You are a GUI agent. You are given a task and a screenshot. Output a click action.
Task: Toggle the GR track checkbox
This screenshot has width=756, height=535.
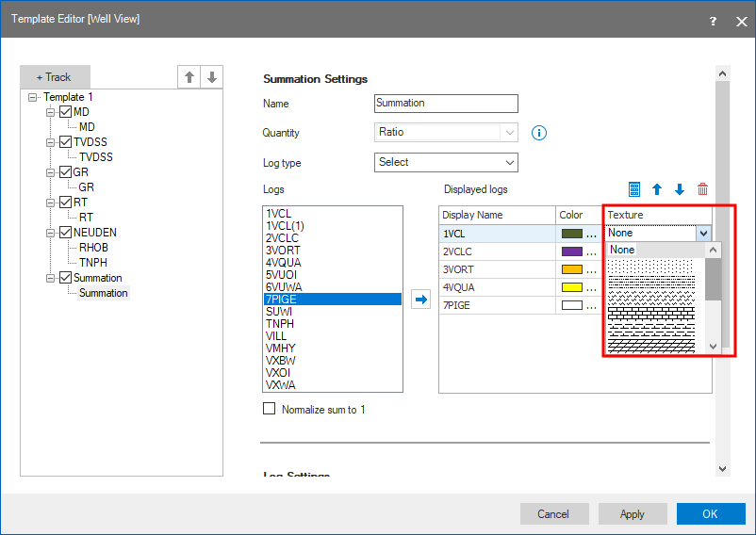(65, 172)
